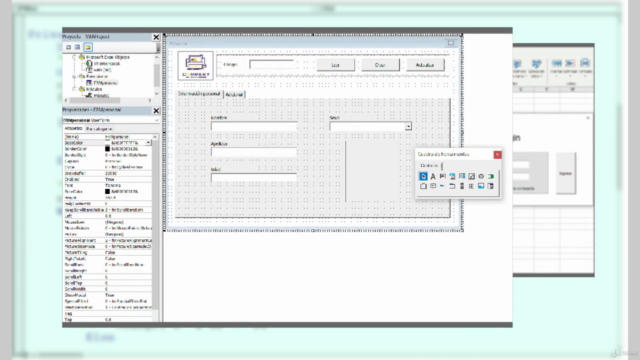Pick the Image control in the toolbox
The image size is (640, 360).
point(481,186)
